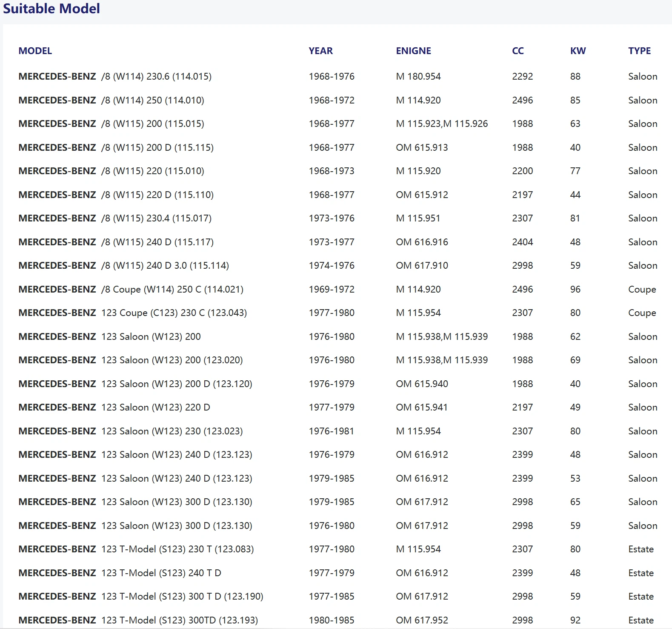Image resolution: width=672 pixels, height=629 pixels.
Task: Click engine code 'OM 615.912'
Action: pos(422,195)
